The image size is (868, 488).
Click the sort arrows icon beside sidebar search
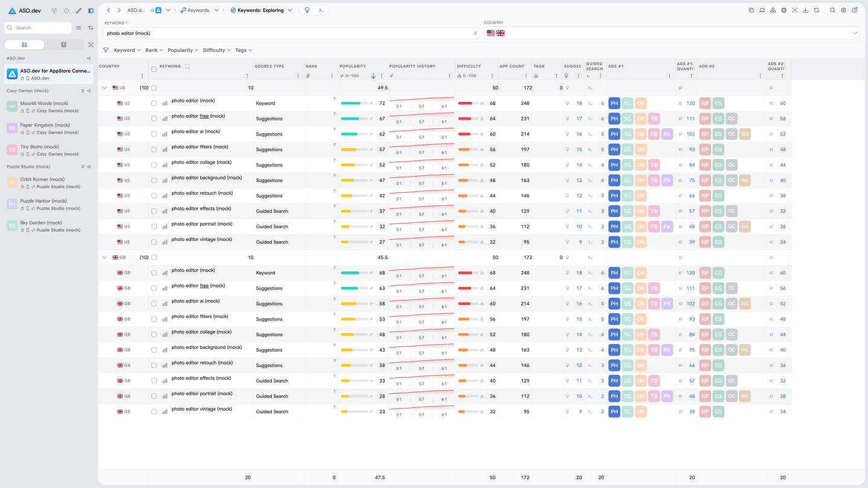[90, 28]
